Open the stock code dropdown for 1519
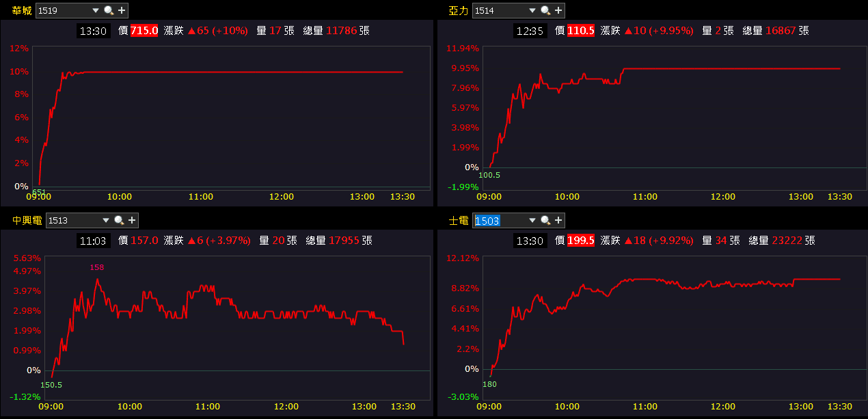This screenshot has width=868, height=419. pos(95,10)
